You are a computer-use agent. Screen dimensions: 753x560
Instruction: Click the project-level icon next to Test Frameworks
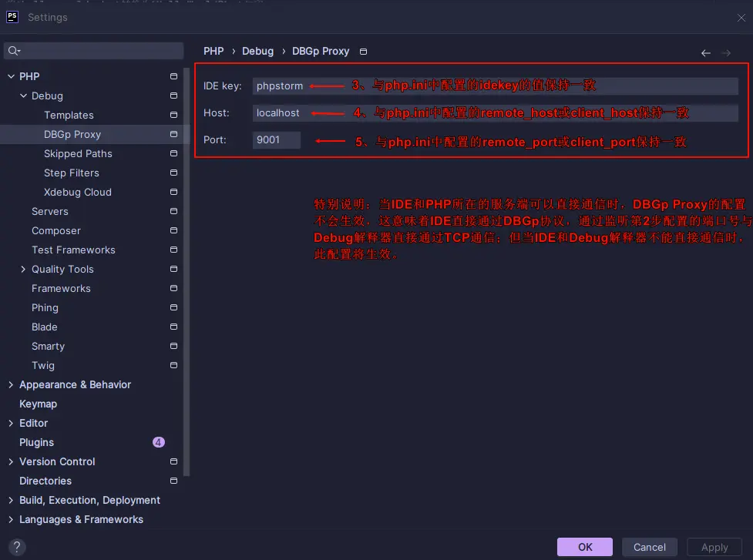174,250
